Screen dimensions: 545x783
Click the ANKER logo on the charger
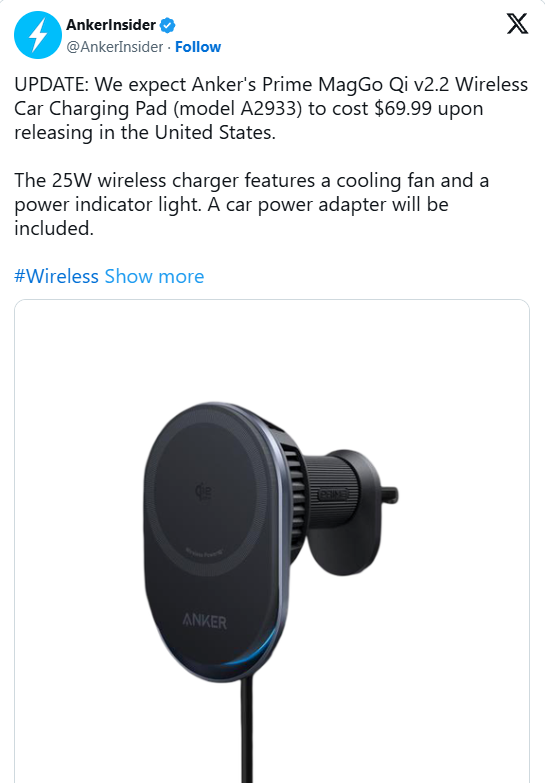pyautogui.click(x=204, y=621)
